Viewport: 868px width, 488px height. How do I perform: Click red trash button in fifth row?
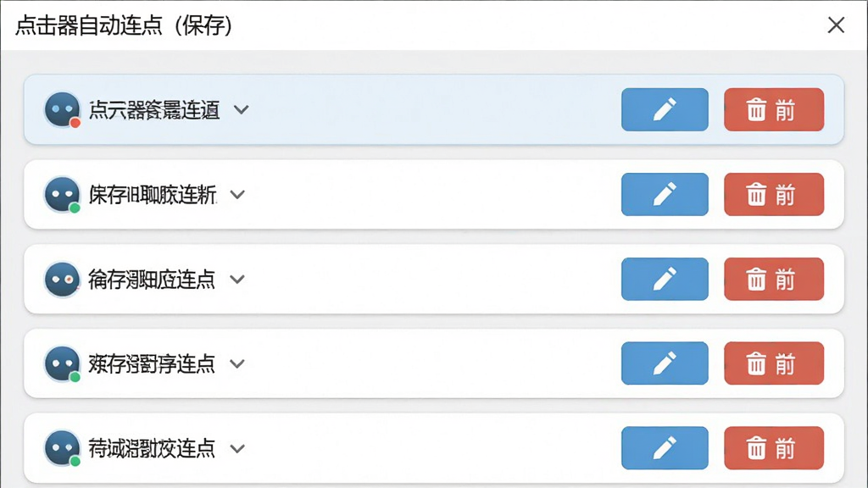tap(773, 447)
